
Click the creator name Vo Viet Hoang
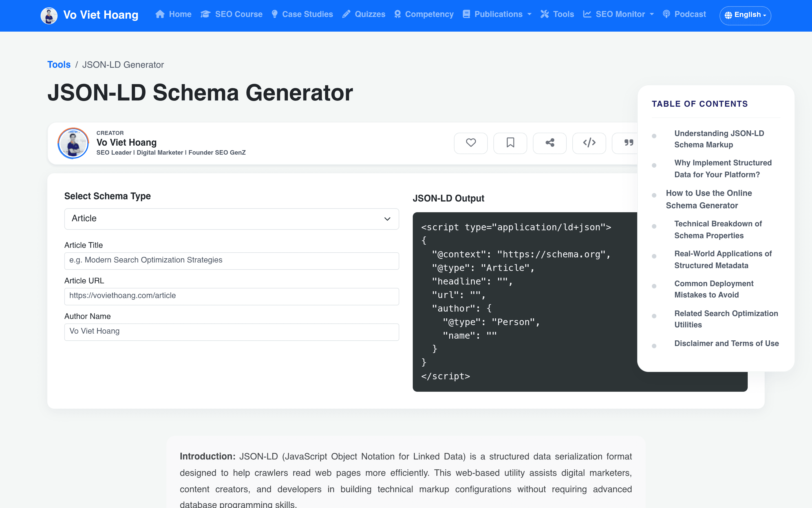pos(127,143)
